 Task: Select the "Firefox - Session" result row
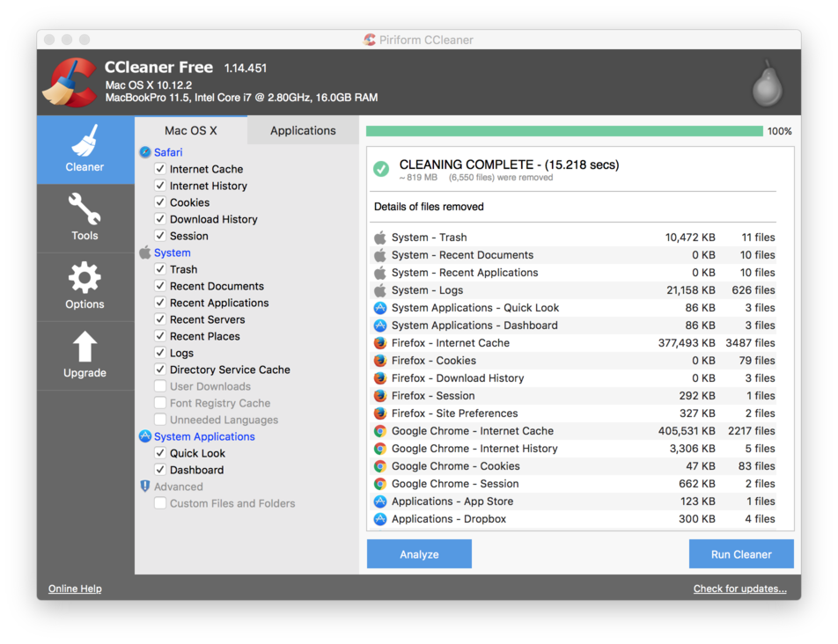[574, 396]
